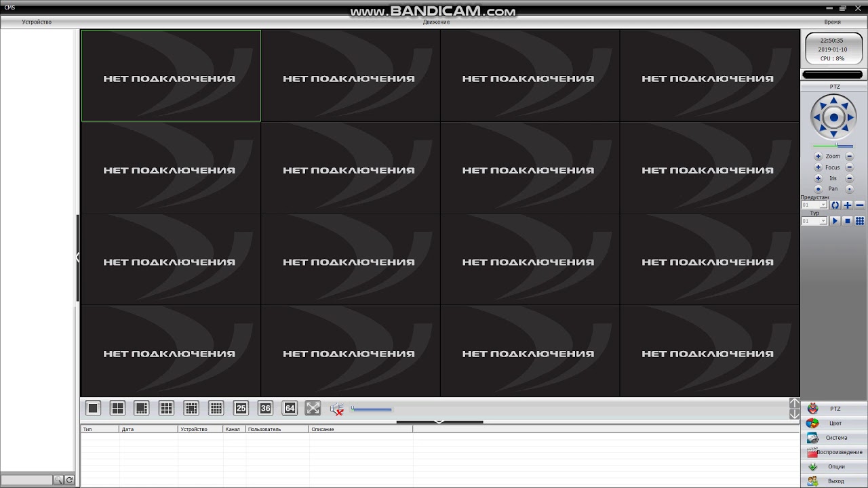Move PTZ camera down-left diagonally
Viewport: 868px width, 488px height.
click(x=822, y=129)
